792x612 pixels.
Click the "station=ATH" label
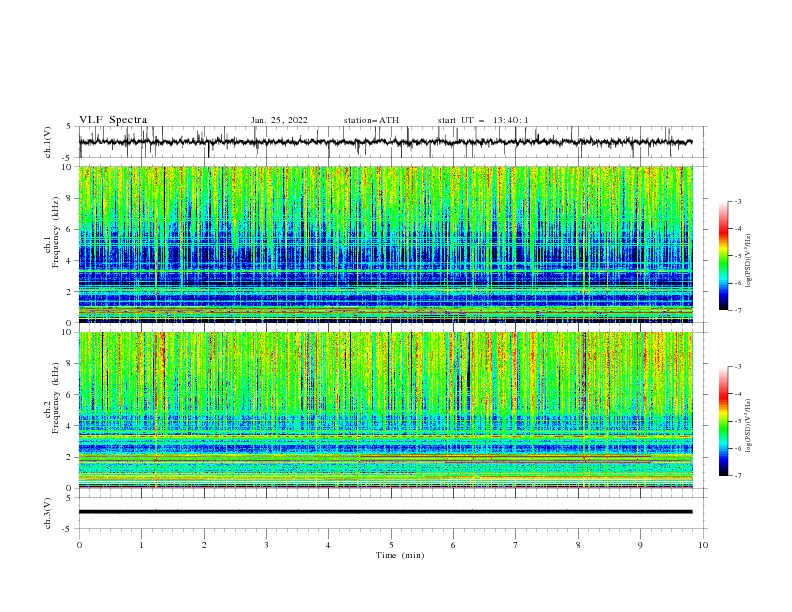pyautogui.click(x=371, y=120)
